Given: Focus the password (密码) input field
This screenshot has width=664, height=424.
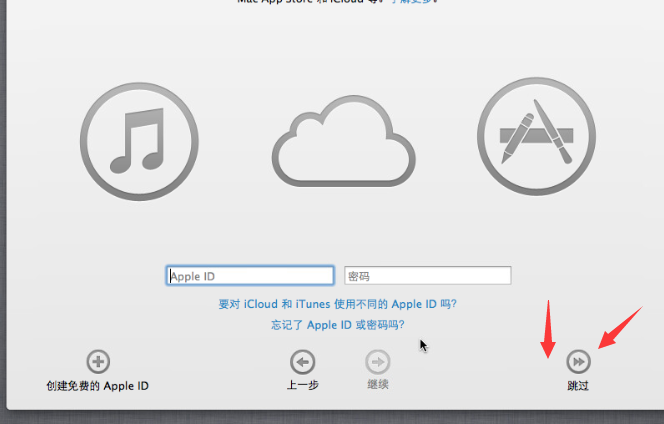Looking at the screenshot, I should point(428,276).
